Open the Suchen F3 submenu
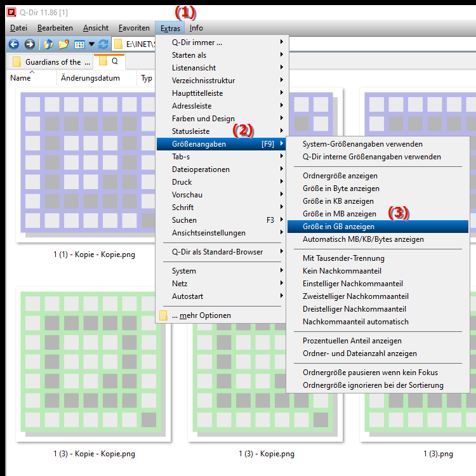This screenshot has height=476, width=476. click(x=221, y=220)
